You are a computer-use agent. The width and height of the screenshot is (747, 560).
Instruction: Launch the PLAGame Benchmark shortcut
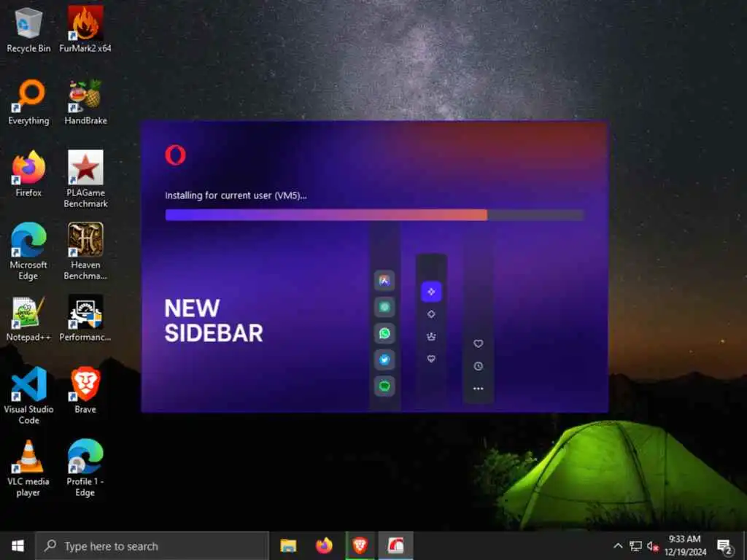[x=86, y=179]
